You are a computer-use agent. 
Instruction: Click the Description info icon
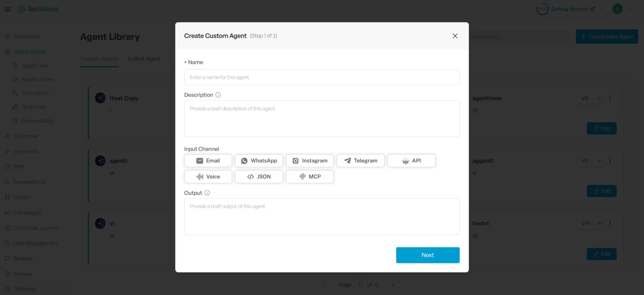[x=218, y=95]
